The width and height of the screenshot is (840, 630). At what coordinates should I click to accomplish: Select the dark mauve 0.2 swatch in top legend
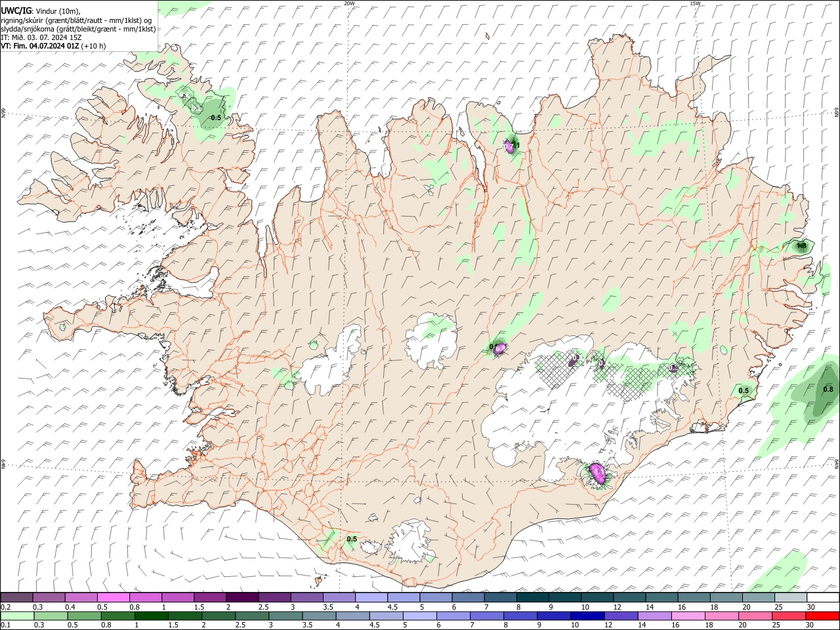pos(17,597)
